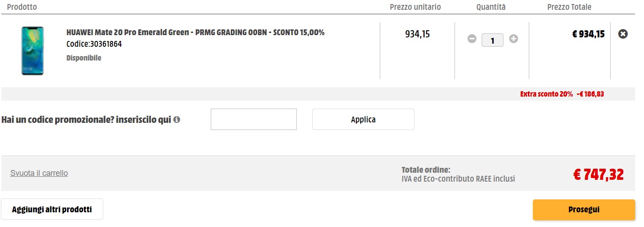
Task: Click the promo code info icon
Action: [x=177, y=120]
